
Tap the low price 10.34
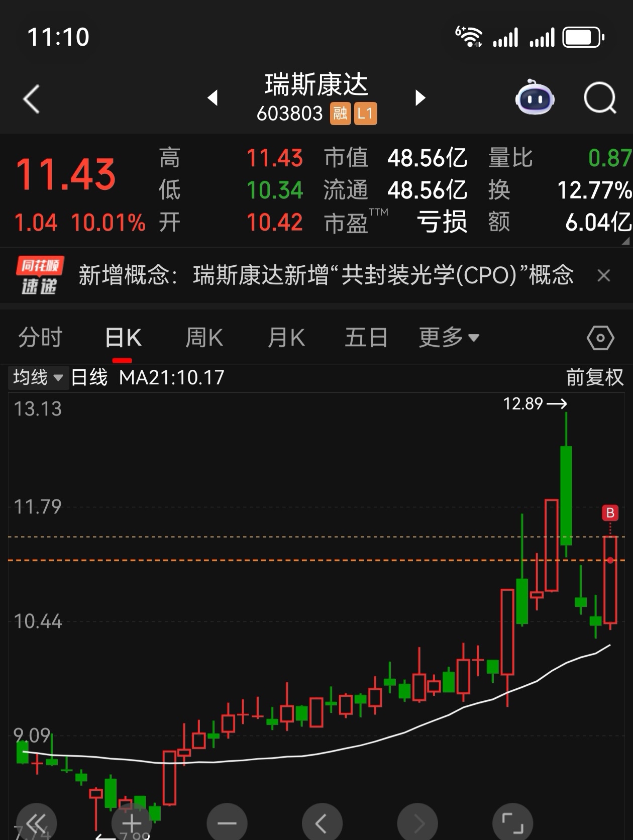click(x=275, y=190)
